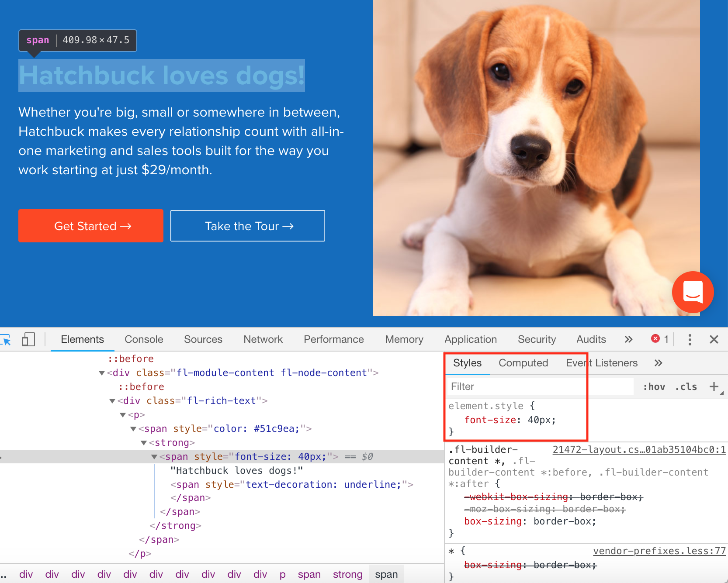Image resolution: width=728 pixels, height=583 pixels.
Task: Focus the Styles Filter input field
Action: (x=540, y=386)
